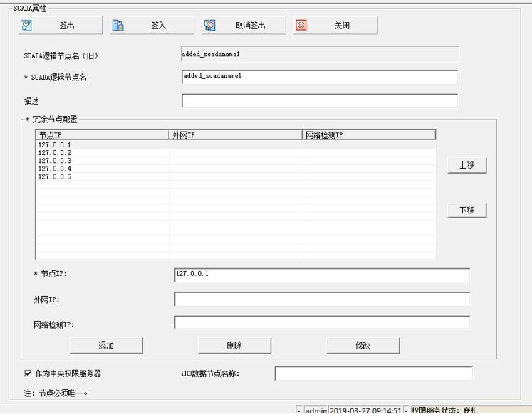This screenshot has width=532, height=414.
Task: Add a node with the 添加 button
Action: coord(106,346)
